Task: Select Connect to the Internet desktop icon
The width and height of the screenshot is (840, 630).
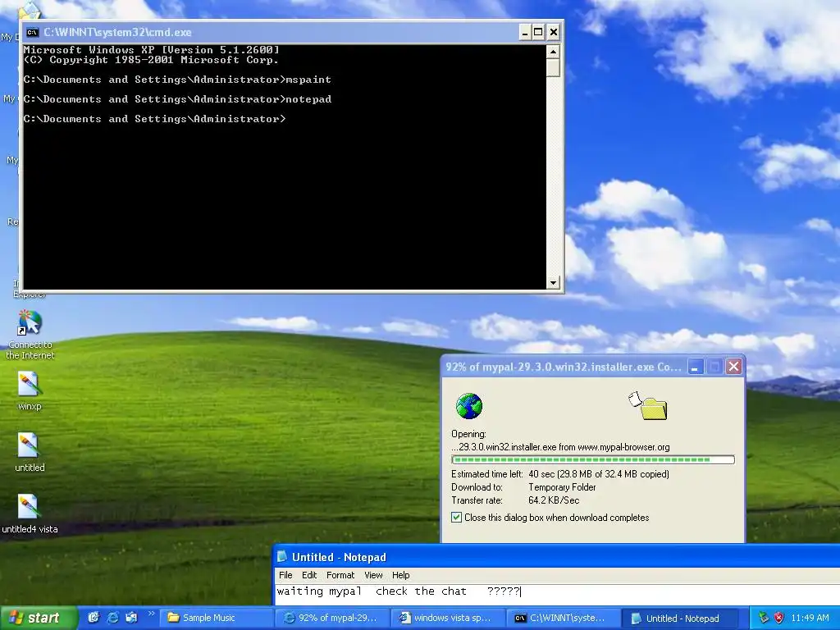Action: tap(30, 335)
